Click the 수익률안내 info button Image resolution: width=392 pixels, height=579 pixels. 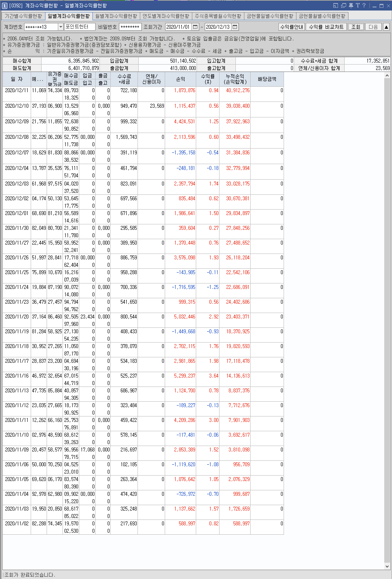point(292,27)
